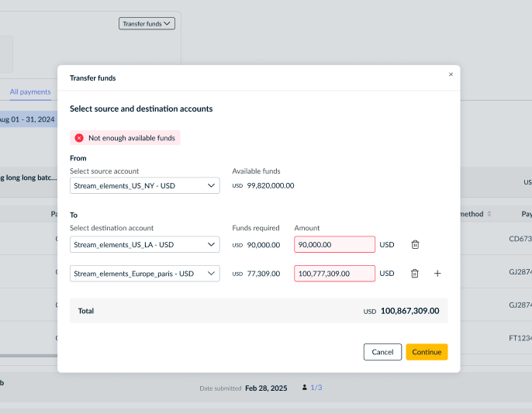532x414 pixels.
Task: Click the total value 100,867,309.00
Action: point(409,311)
